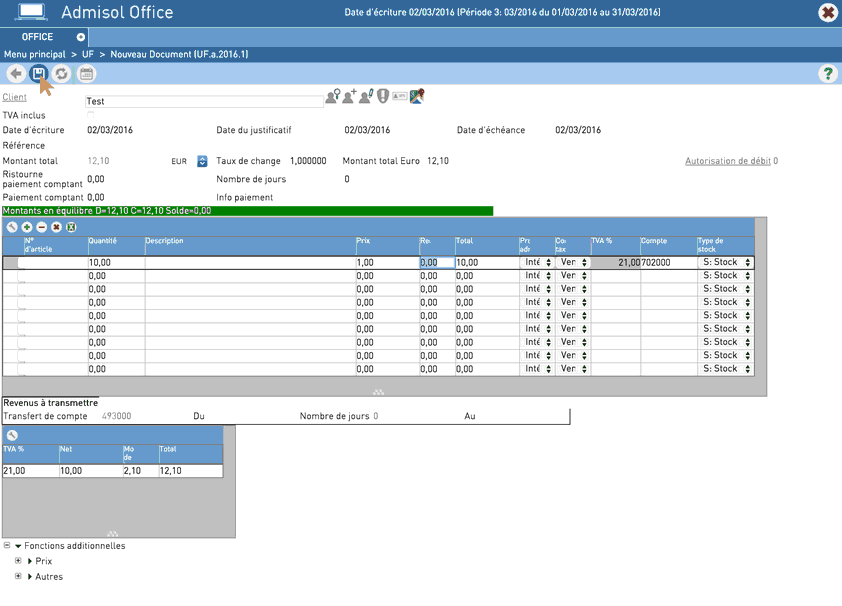Screen dimensions: 842x606
Task: Click Nouveau Document (UF.a.2016.1) breadcrumb
Action: (x=179, y=54)
